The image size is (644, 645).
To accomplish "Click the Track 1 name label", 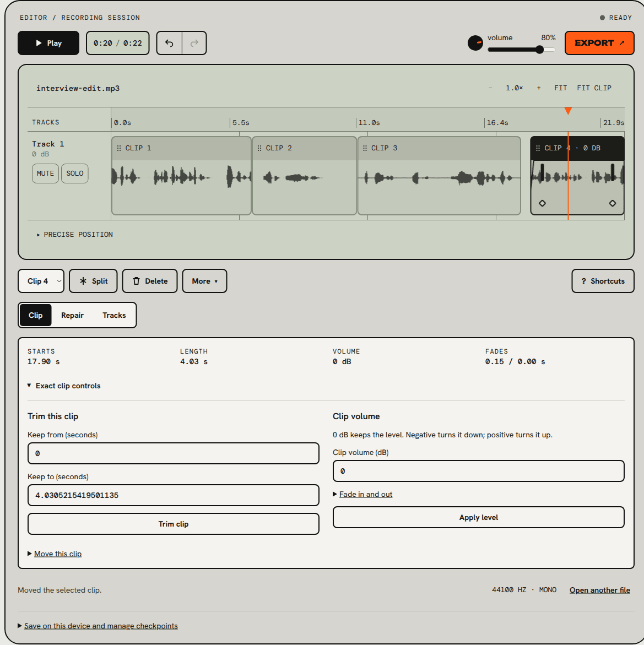I will (48, 144).
